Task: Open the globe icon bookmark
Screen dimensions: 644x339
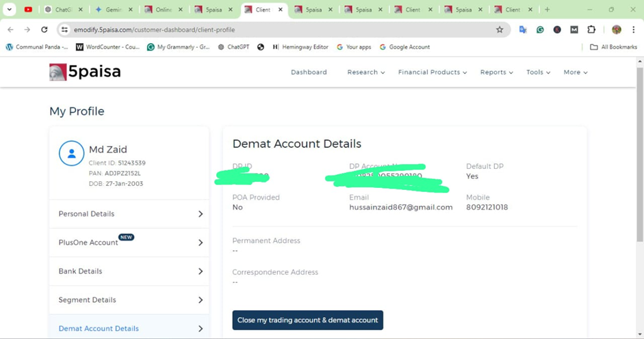Action: [x=261, y=47]
